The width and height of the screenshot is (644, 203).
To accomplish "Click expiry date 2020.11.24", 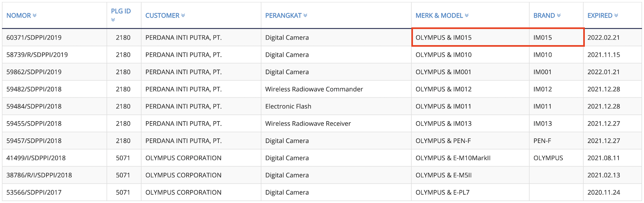I will click(603, 193).
